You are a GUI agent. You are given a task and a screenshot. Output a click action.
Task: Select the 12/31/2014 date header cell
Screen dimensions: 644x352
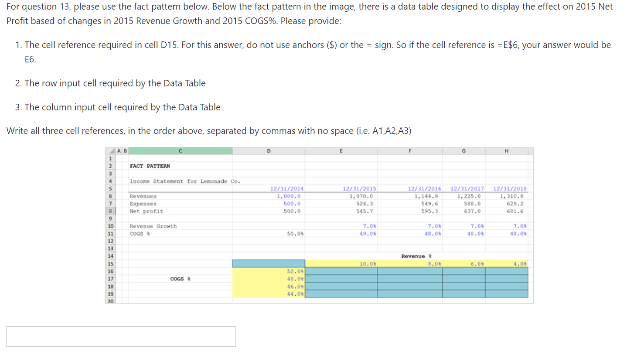(287, 189)
